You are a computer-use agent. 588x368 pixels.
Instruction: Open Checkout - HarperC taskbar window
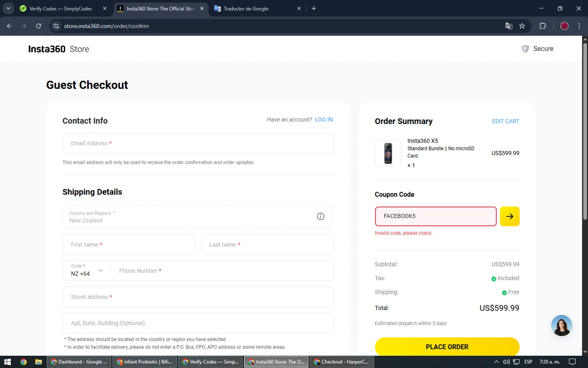pyautogui.click(x=342, y=362)
